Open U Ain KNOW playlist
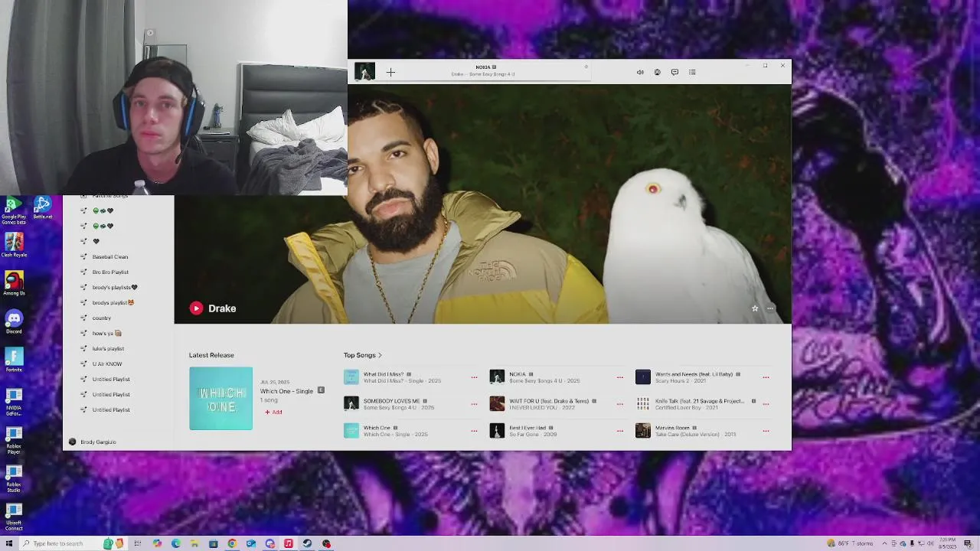Image resolution: width=980 pixels, height=551 pixels. (107, 364)
